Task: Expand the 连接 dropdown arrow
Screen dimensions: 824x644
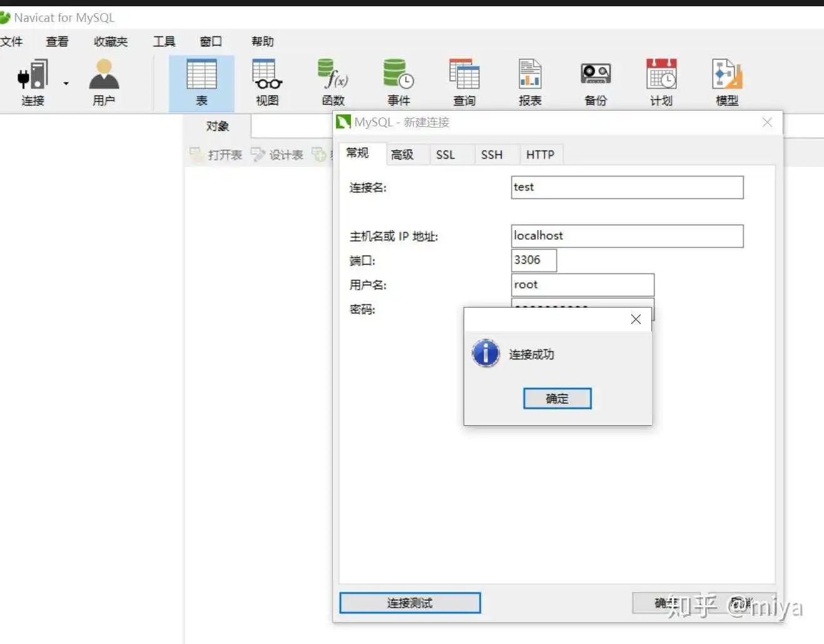Action: coord(66,83)
